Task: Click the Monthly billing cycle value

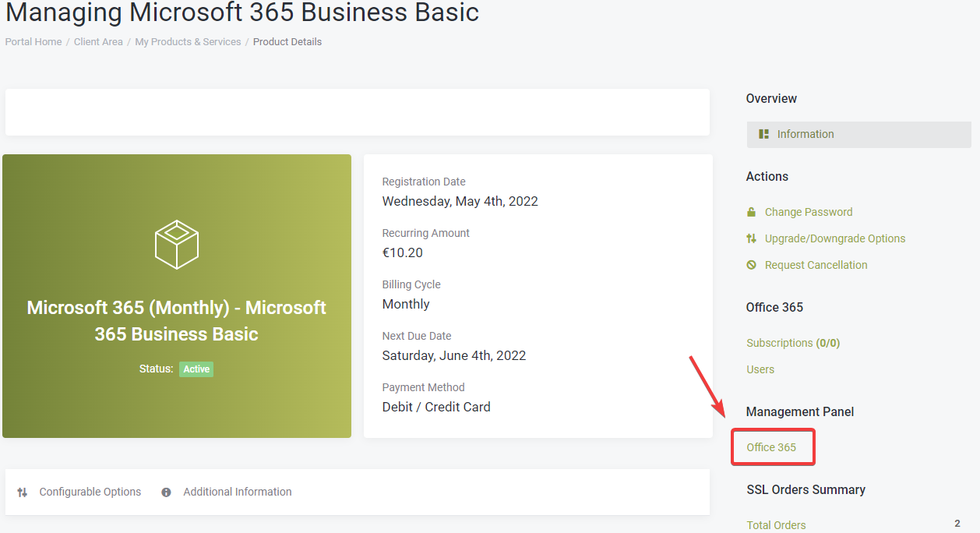Action: click(x=406, y=304)
